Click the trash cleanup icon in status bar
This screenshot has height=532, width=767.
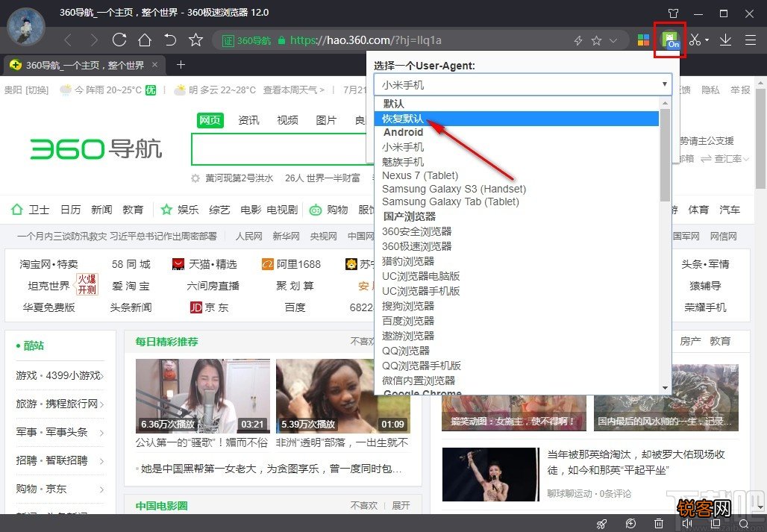coord(658,523)
